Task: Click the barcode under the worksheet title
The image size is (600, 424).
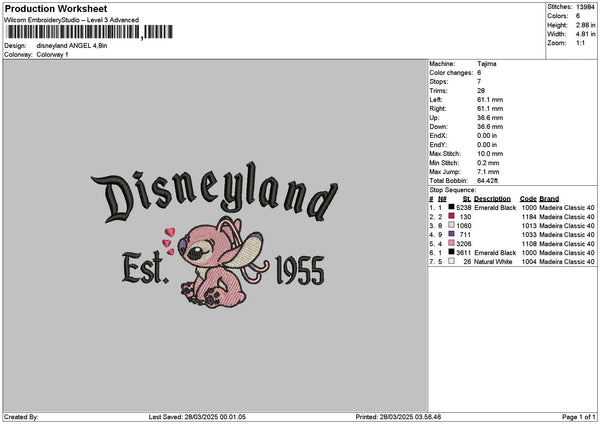Action: (x=88, y=32)
